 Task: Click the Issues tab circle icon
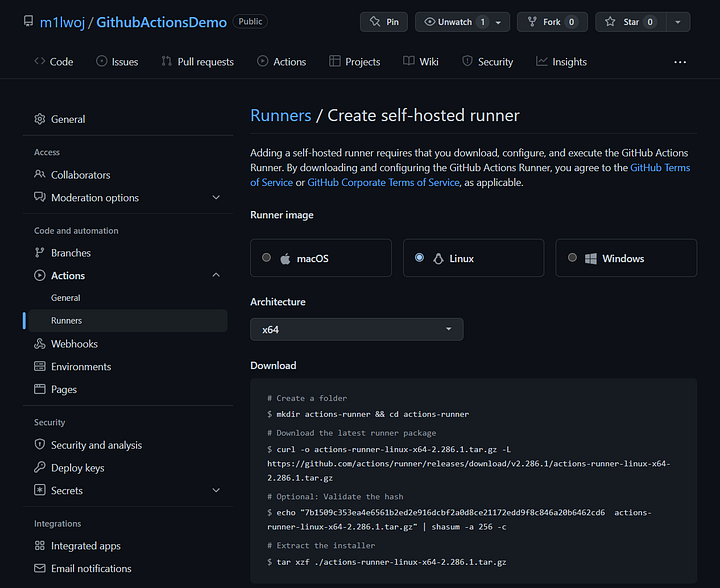pyautogui.click(x=101, y=61)
